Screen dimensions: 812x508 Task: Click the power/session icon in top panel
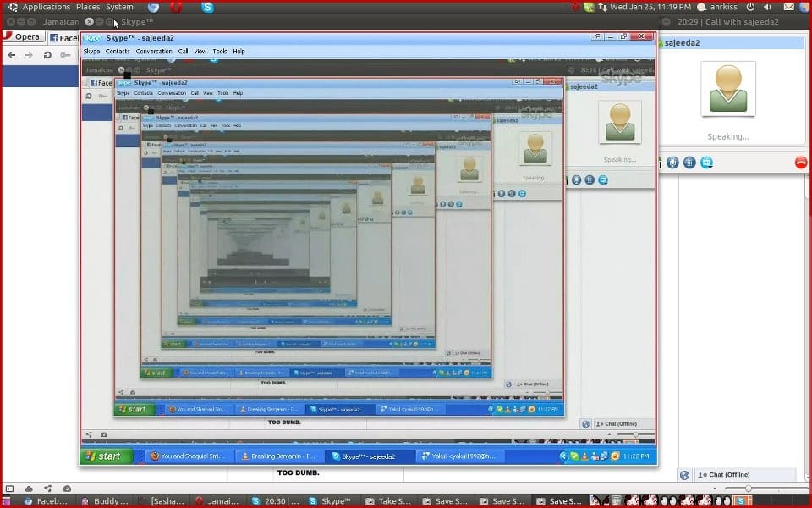pos(750,7)
